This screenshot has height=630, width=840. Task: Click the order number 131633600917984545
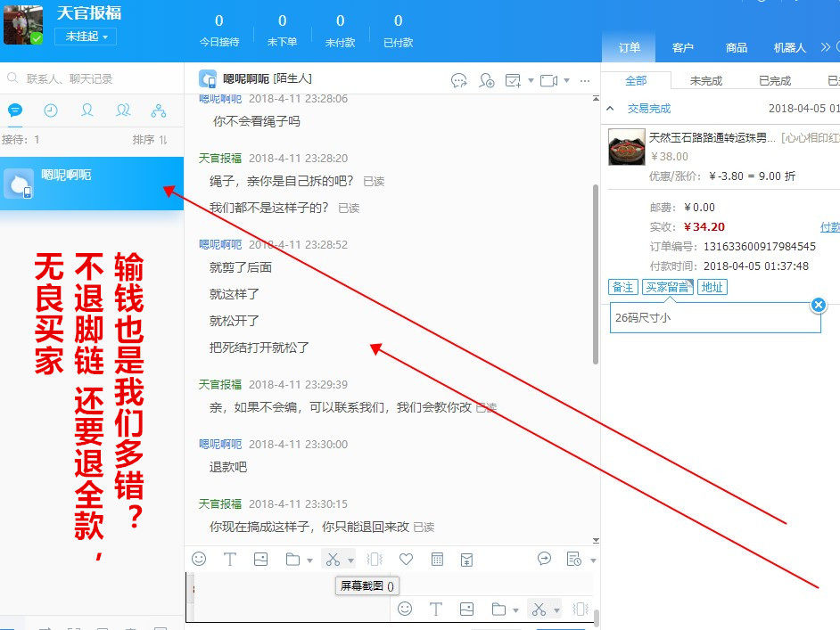[x=759, y=246]
